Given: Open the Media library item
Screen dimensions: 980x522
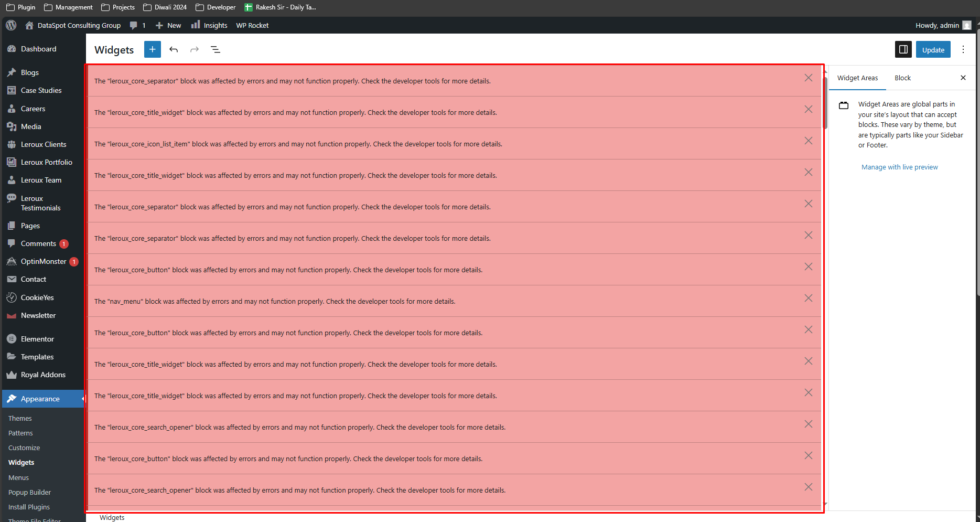Looking at the screenshot, I should 43,126.
